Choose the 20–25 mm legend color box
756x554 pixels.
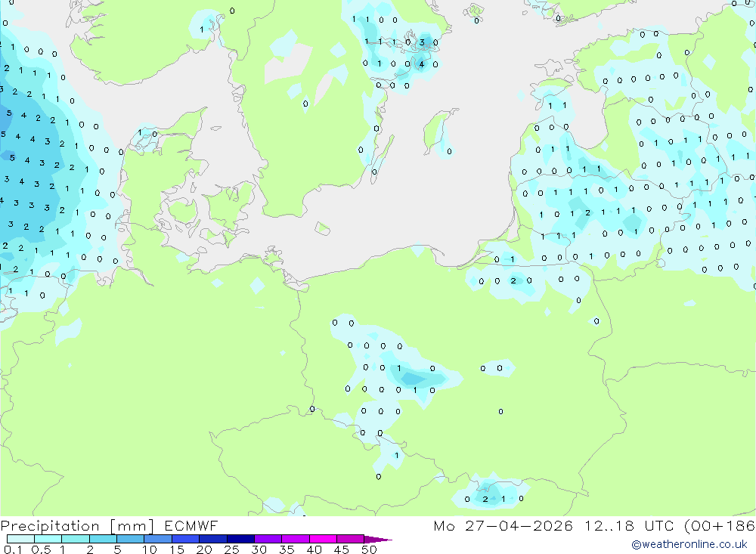coord(213,539)
